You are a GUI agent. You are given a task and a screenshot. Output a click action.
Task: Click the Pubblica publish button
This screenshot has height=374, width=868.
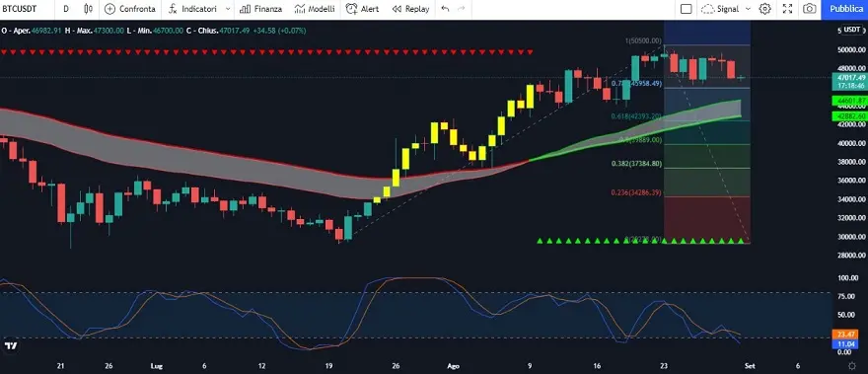tap(844, 9)
